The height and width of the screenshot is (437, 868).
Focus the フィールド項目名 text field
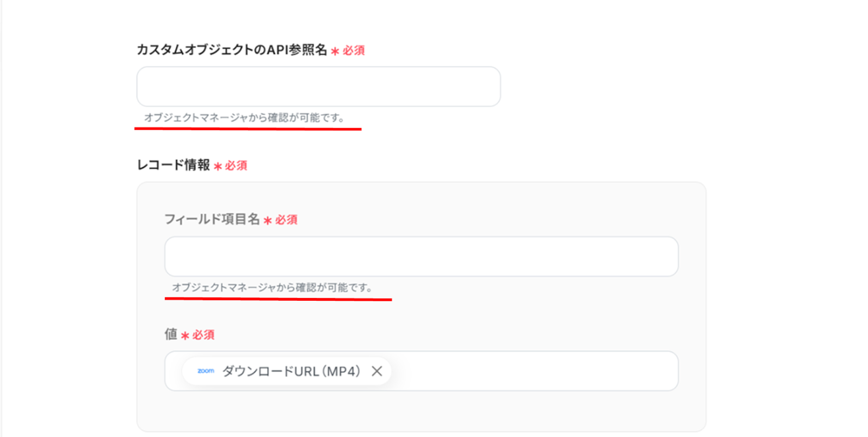point(421,256)
